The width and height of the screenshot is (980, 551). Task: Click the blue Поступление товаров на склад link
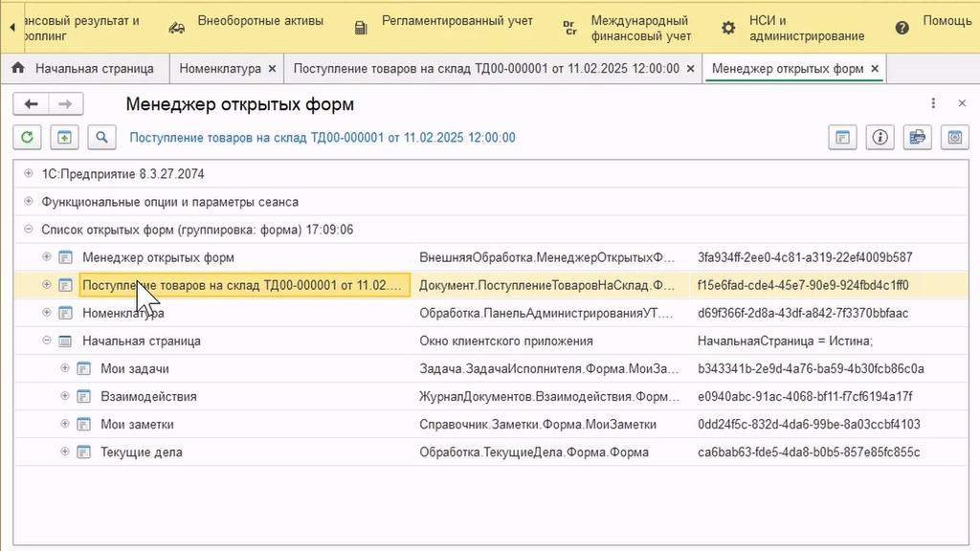[x=323, y=138]
